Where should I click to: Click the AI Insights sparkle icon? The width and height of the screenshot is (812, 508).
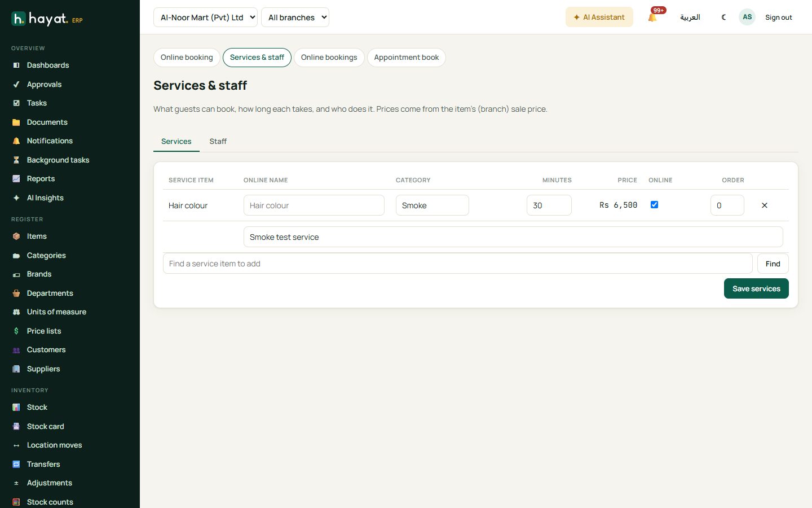16,198
